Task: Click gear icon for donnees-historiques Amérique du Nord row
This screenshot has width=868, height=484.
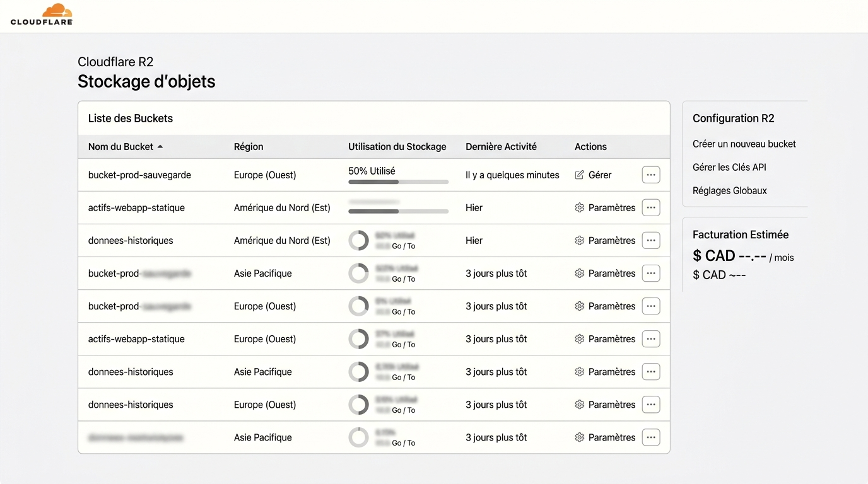Action: click(580, 240)
